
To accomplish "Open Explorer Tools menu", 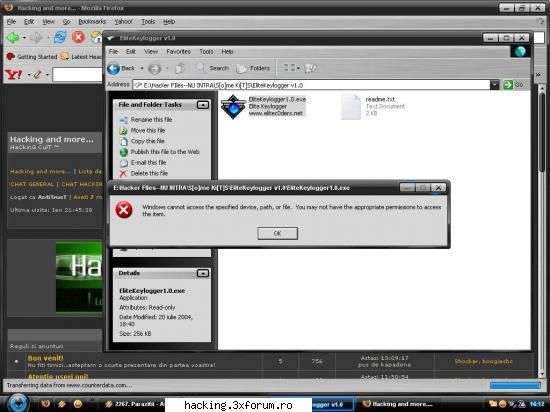I will [x=206, y=52].
